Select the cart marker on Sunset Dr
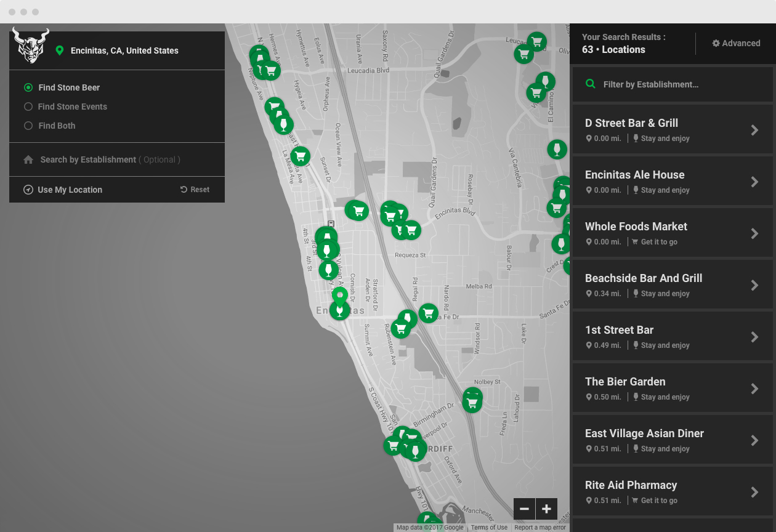Screen dimensions: 776x532 300,156
